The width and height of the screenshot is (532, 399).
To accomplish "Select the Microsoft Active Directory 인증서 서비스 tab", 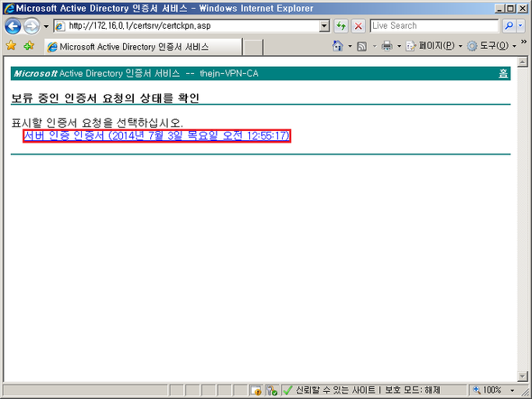I will click(x=143, y=47).
